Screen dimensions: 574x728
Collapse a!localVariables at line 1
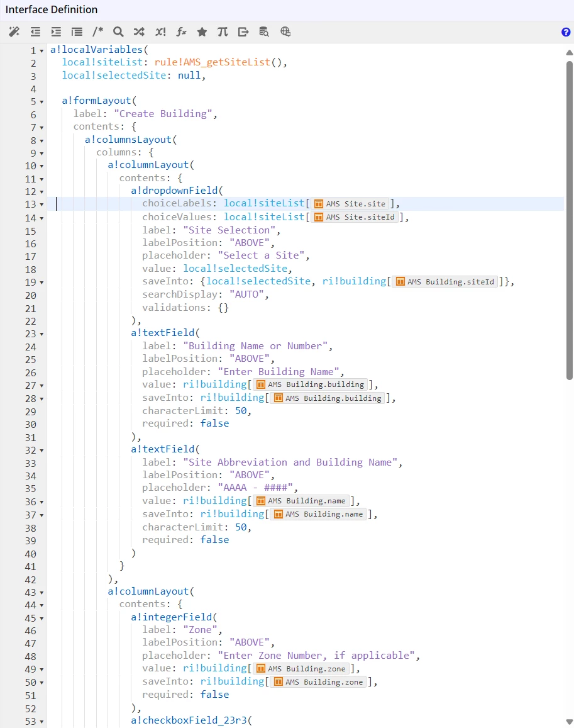tap(41, 50)
